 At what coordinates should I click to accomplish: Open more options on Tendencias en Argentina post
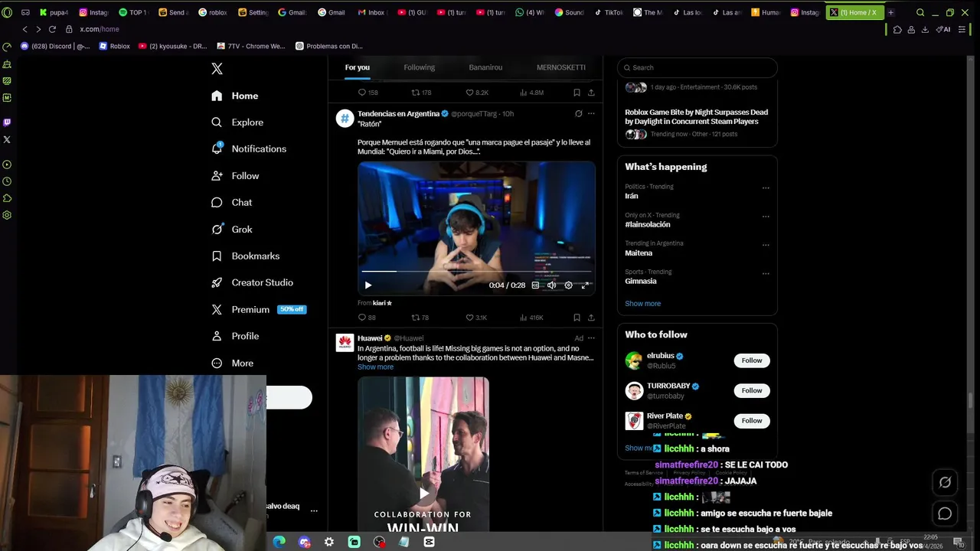coord(591,113)
